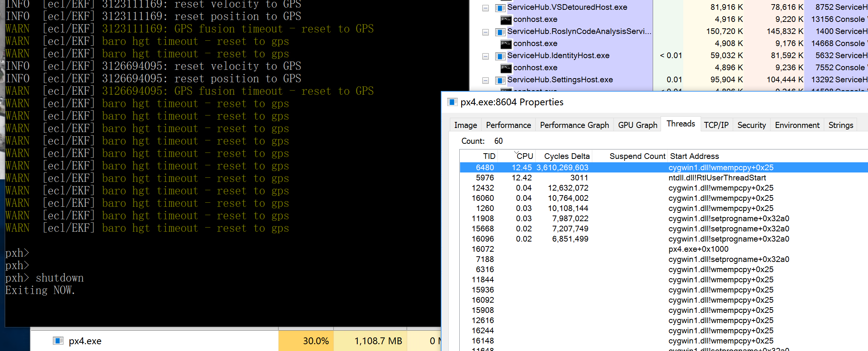
Task: Click the 'shutdown' command line in terminal
Action: pos(45,278)
